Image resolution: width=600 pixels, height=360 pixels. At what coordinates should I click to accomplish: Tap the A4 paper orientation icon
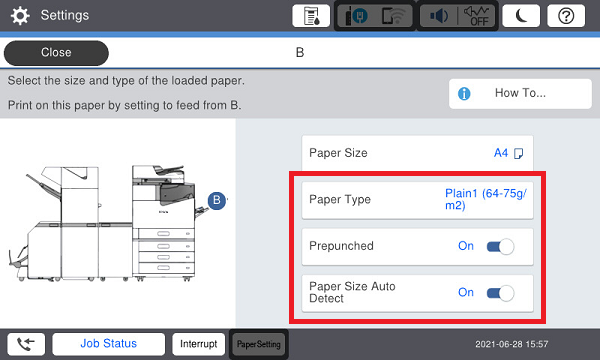coord(518,153)
